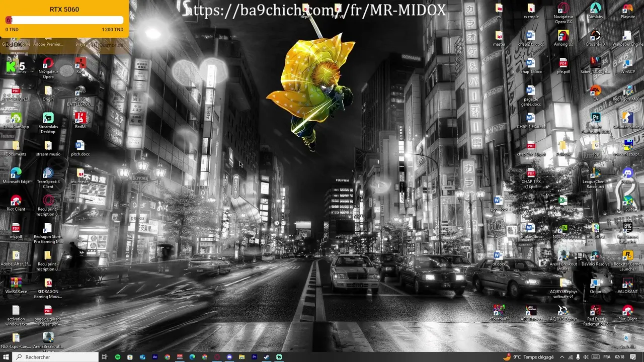Open the weather widget 9°C Temps dégagé

(x=528, y=357)
